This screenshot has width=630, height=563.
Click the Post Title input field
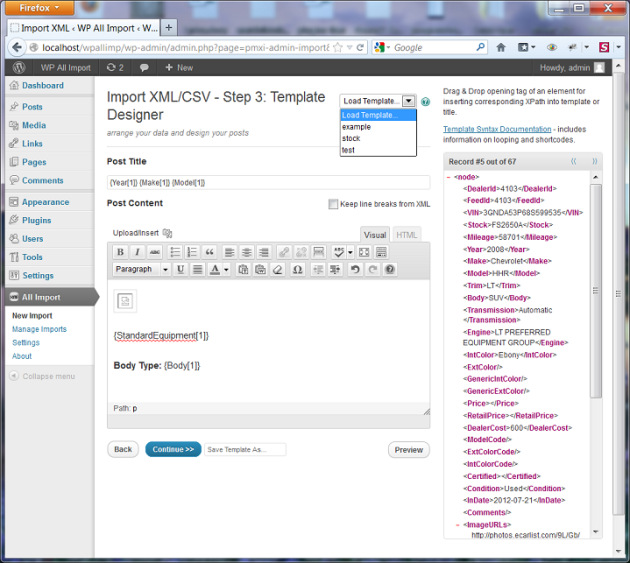[x=268, y=182]
